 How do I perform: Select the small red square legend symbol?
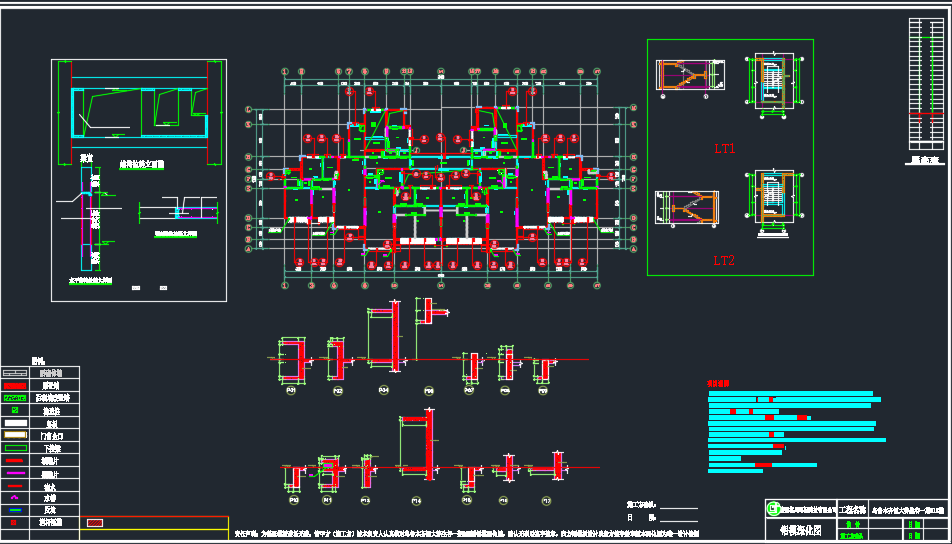click(15, 522)
